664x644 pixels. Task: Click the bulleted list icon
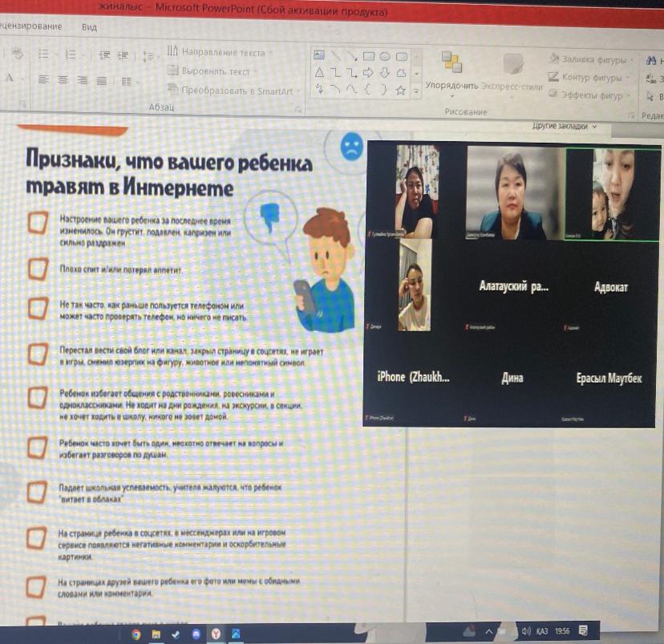click(x=45, y=55)
